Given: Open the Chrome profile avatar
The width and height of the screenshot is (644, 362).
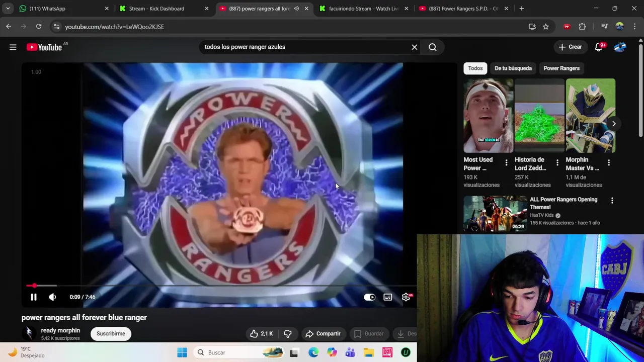Looking at the screenshot, I should (x=620, y=27).
